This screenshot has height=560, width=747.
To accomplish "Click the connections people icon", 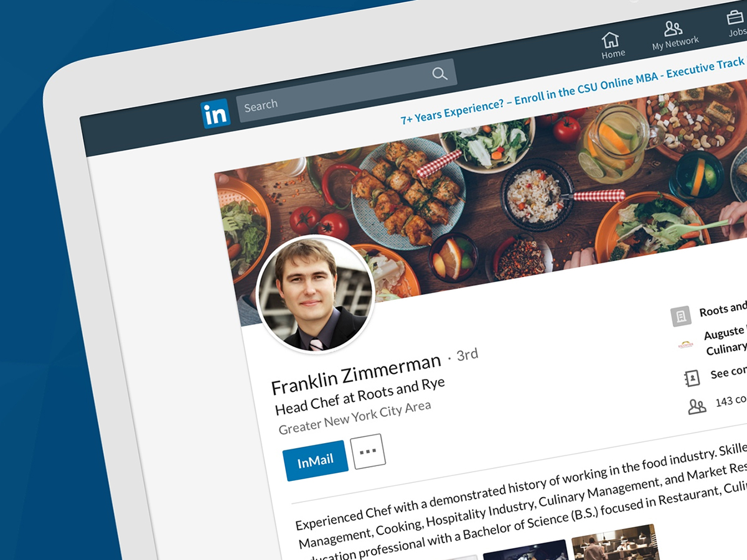I will [697, 407].
